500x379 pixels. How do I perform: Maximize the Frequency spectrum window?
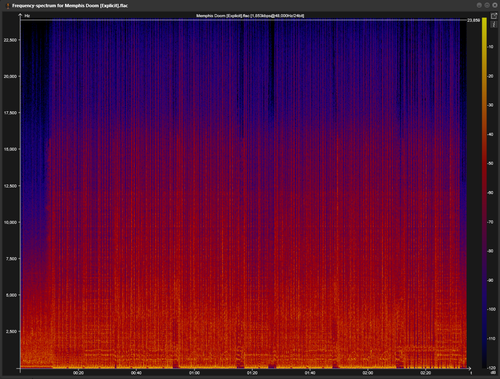(x=487, y=5)
